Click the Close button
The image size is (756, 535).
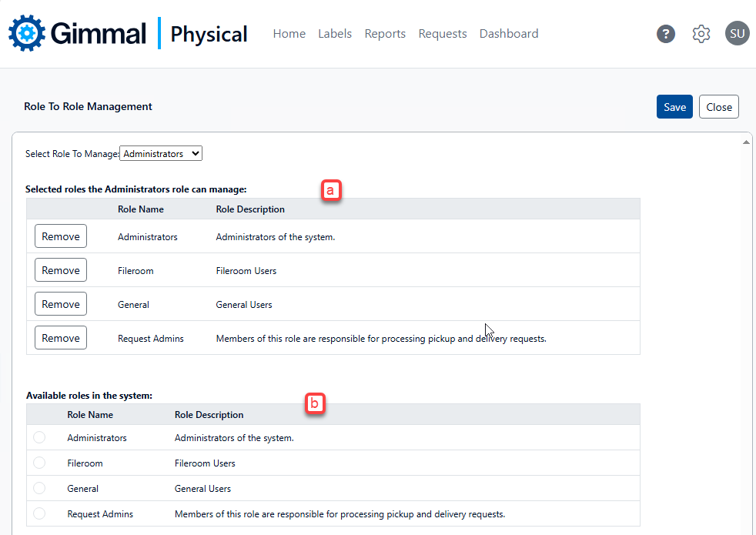719,106
